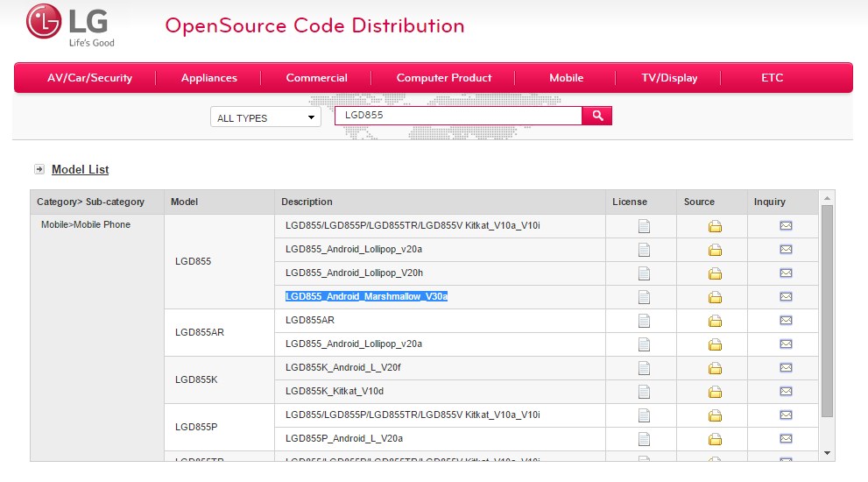The image size is (868, 482).
Task: Download source for LGD855_Android_Lollipop_V20h
Action: tap(715, 273)
